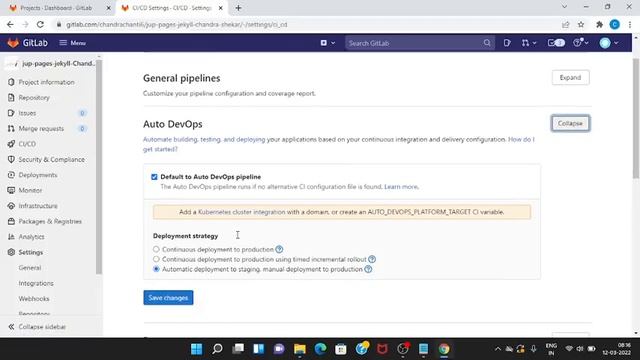Viewport: 640px width, 360px height.
Task: Click help icon beside Continuous deployment to production
Action: point(279,249)
